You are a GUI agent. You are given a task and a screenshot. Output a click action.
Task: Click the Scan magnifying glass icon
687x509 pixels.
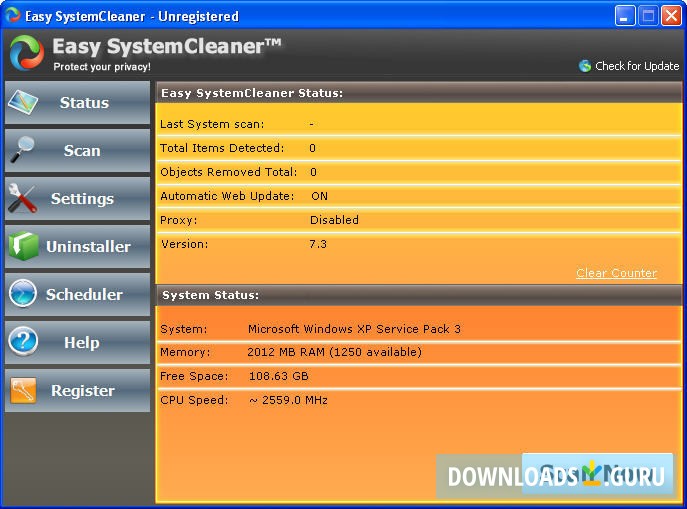pos(22,149)
